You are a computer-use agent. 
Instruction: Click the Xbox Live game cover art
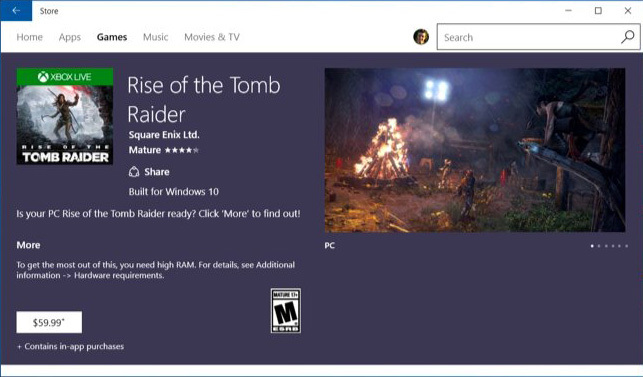coord(65,116)
